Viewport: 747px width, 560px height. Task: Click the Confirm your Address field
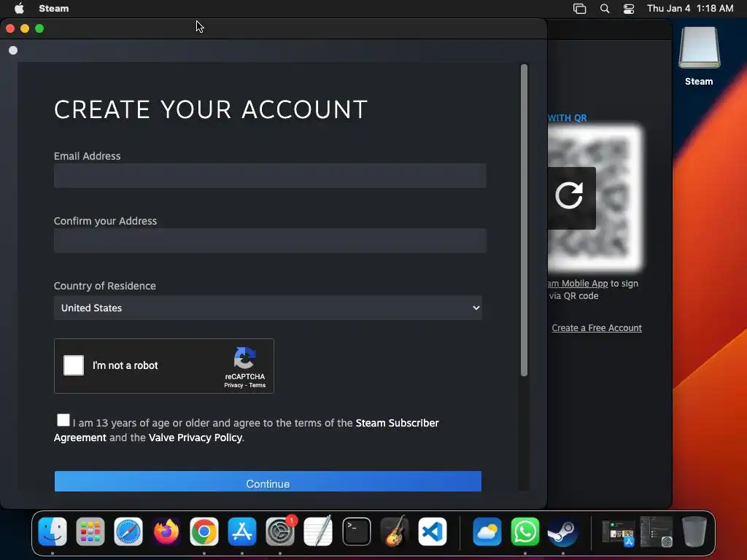click(x=270, y=241)
